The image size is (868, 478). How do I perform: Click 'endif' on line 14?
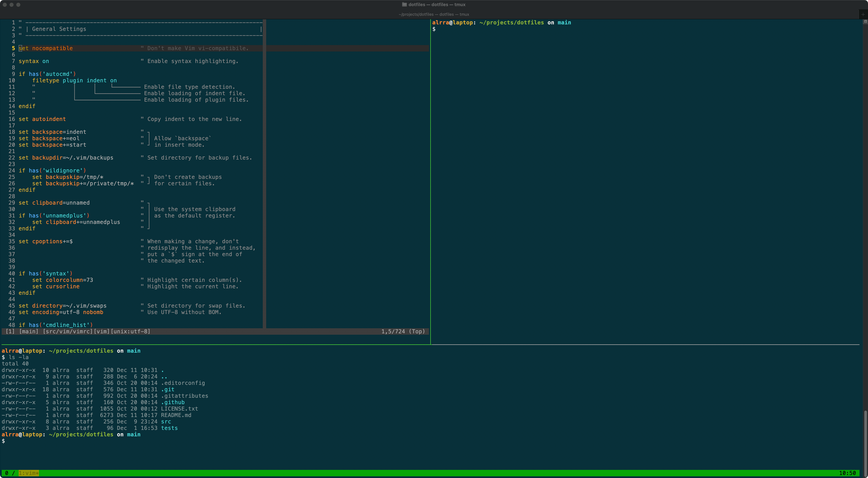pyautogui.click(x=27, y=106)
